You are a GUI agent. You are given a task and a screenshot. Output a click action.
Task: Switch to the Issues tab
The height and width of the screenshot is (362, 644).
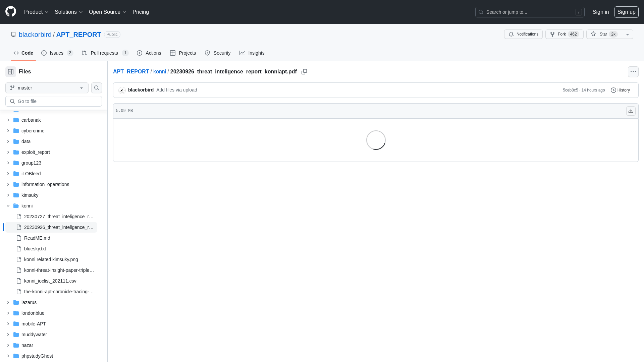coord(57,53)
